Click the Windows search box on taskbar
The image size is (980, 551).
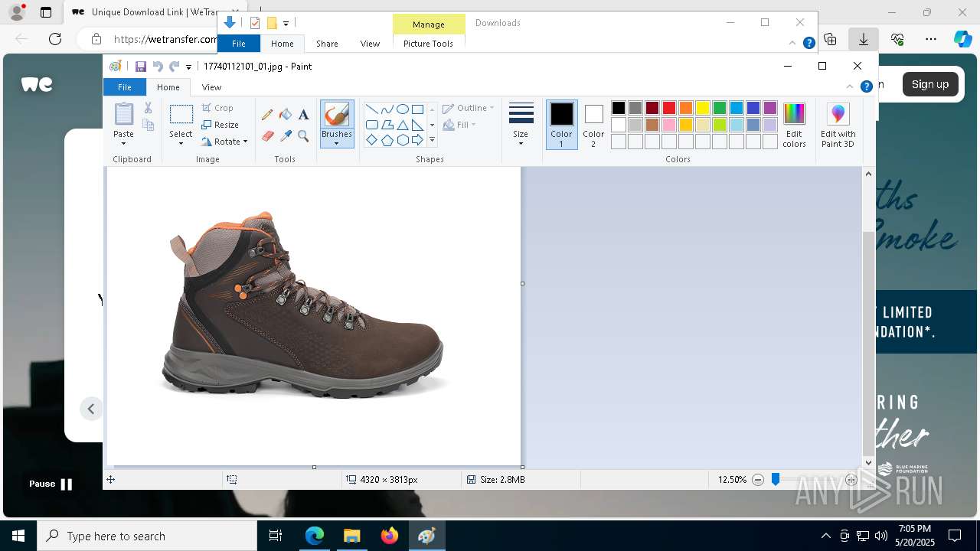[147, 536]
